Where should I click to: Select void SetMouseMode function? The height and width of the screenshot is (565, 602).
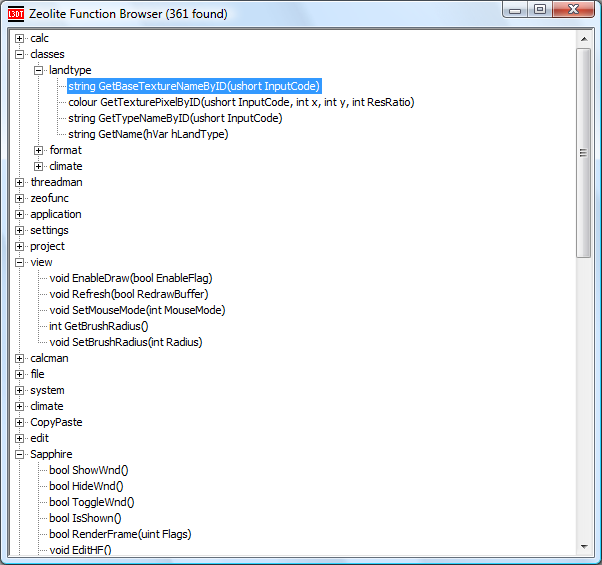[137, 310]
